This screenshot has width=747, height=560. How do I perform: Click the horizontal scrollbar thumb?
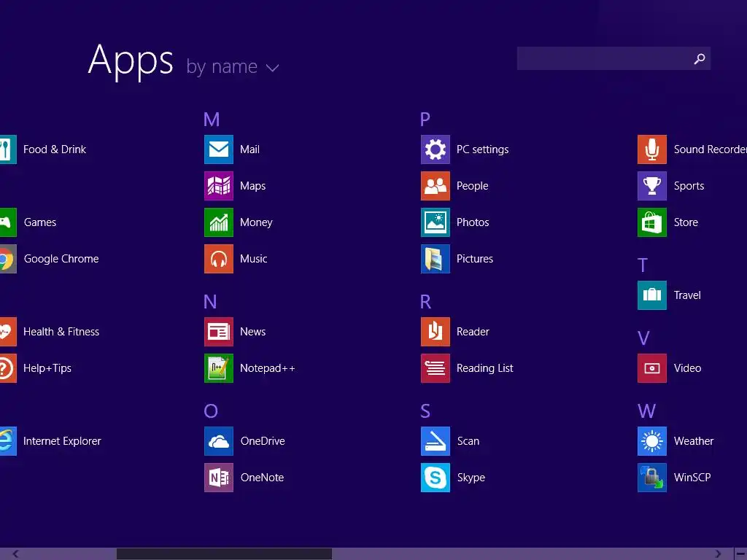pos(225,554)
